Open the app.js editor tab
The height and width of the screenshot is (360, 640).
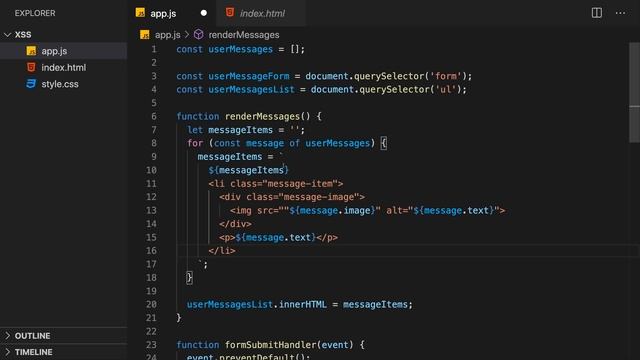click(163, 13)
